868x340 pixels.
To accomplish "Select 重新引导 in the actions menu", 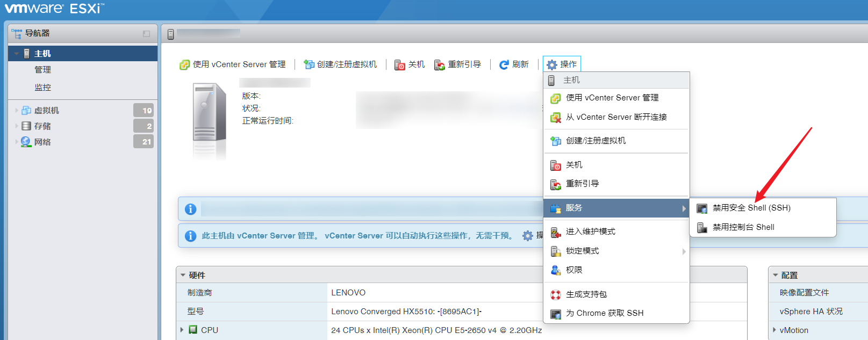I will (x=616, y=184).
